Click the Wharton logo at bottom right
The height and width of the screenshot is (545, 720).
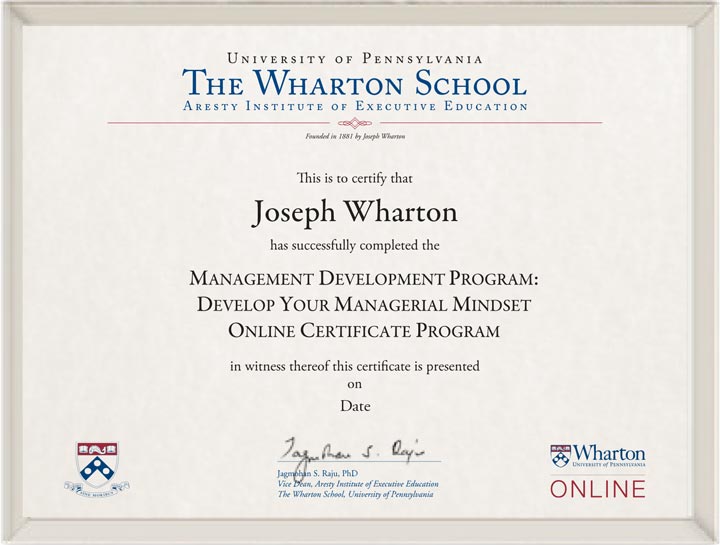click(597, 457)
